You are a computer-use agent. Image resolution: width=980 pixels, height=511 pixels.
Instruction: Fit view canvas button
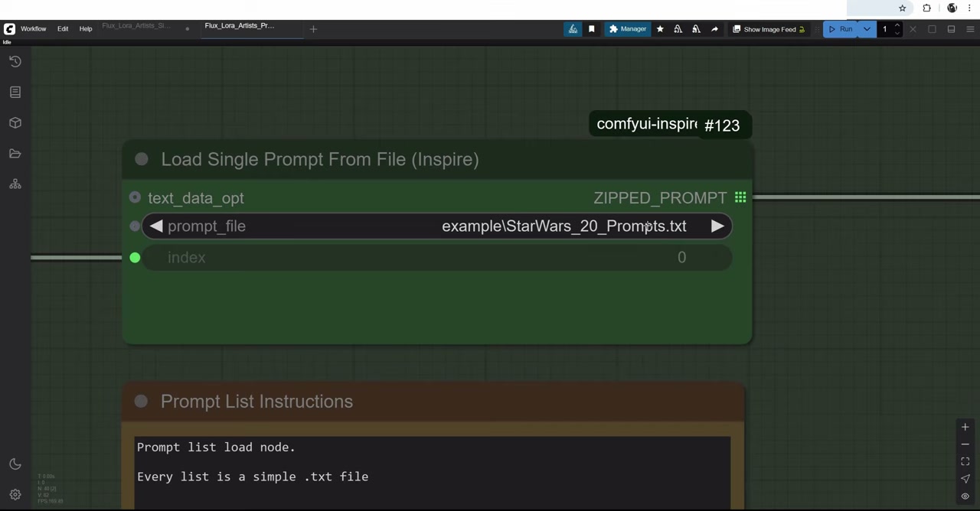(x=965, y=461)
